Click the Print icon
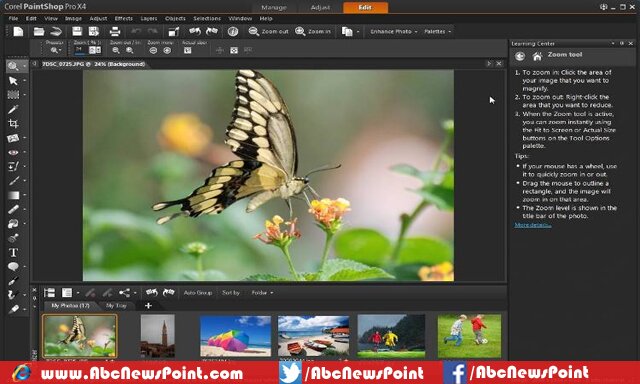The width and height of the screenshot is (640, 384). tap(115, 31)
